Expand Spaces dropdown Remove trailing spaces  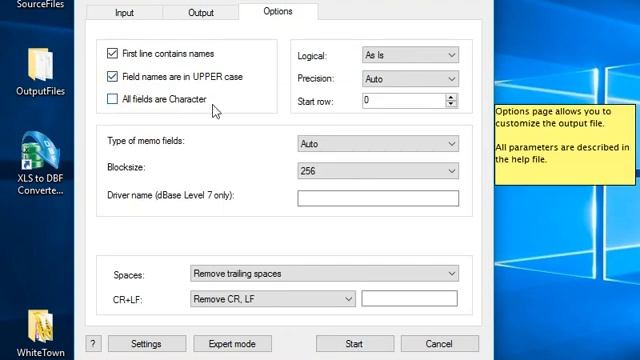pyautogui.click(x=324, y=273)
